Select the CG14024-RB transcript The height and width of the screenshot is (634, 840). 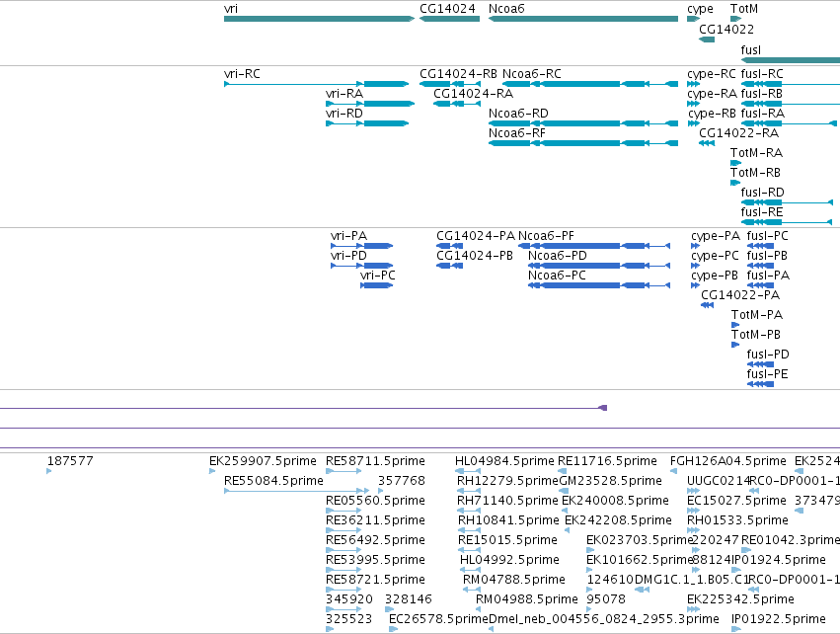(x=449, y=84)
